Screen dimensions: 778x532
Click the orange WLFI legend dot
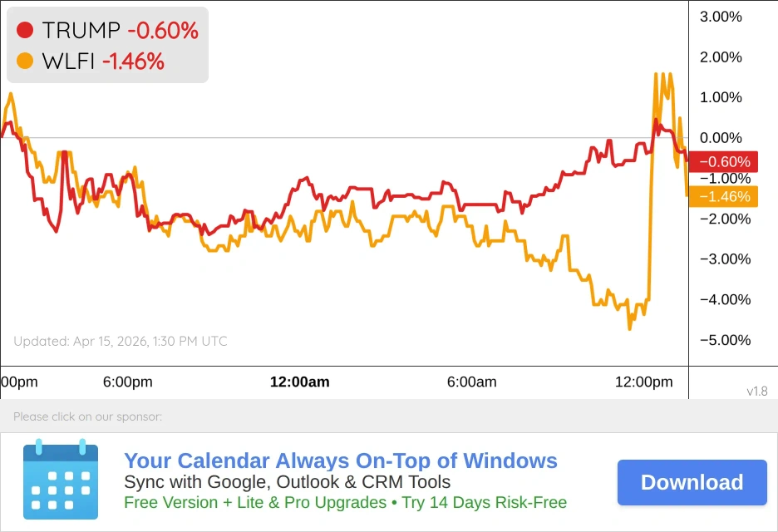point(25,61)
